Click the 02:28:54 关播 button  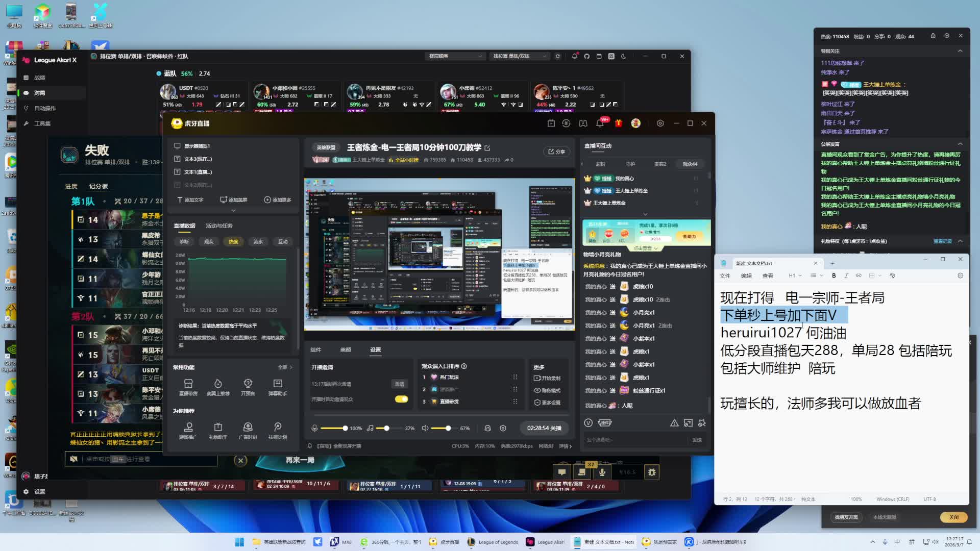click(544, 428)
